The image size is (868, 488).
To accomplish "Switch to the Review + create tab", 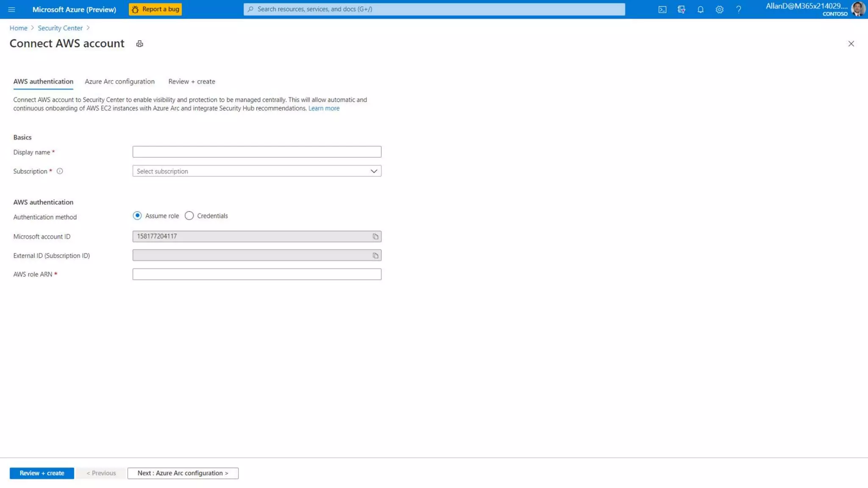I will (x=192, y=81).
